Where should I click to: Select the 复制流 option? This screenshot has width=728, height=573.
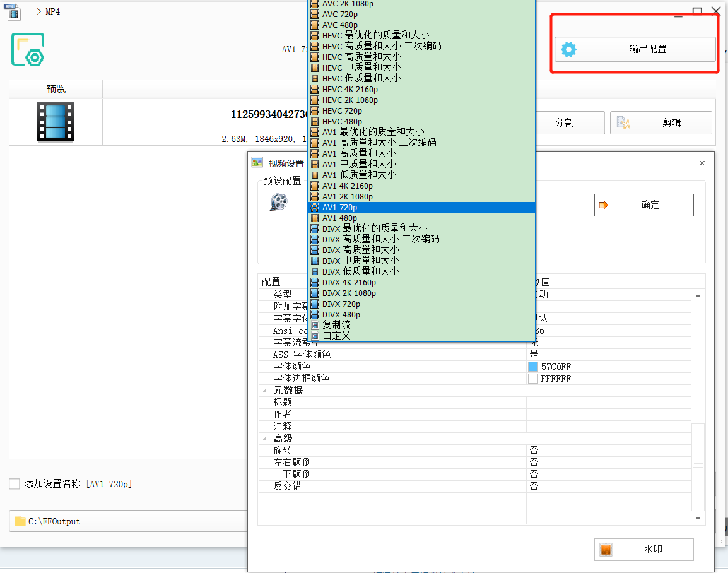[421, 325]
